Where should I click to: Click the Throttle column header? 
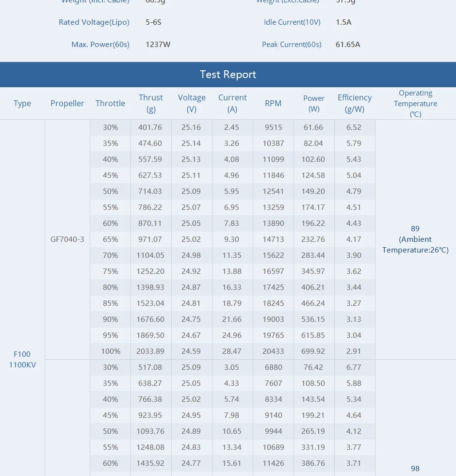[110, 103]
